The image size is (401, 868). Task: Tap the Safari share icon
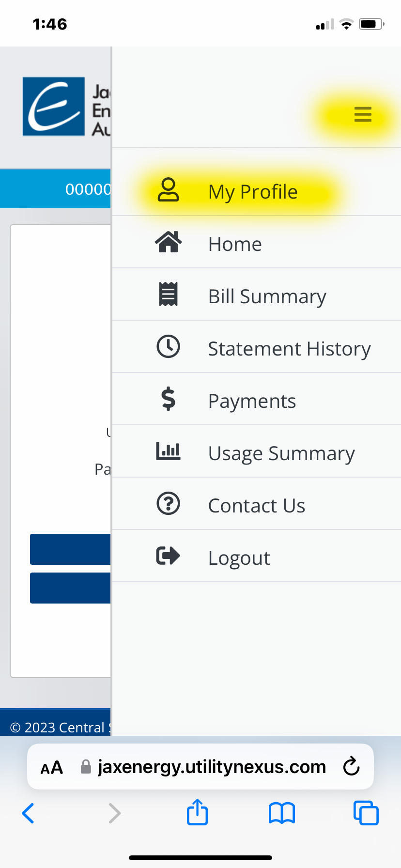coord(198,812)
